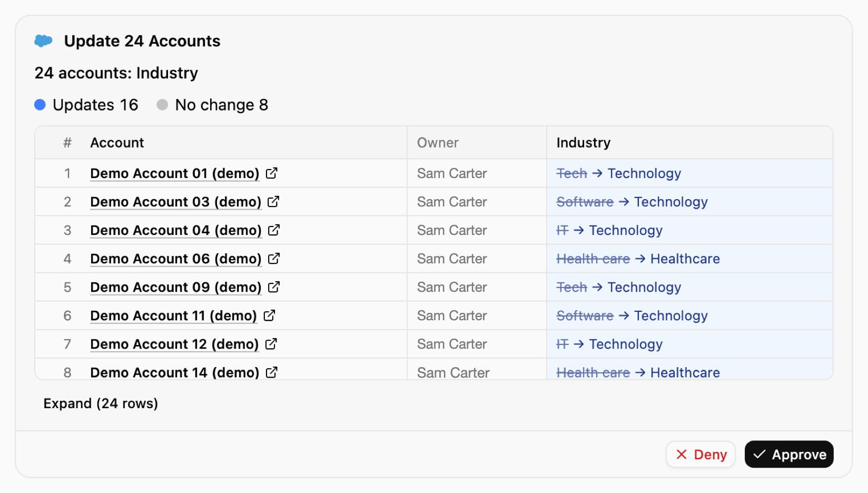Open Demo Account 14 (demo) link

[x=175, y=372]
